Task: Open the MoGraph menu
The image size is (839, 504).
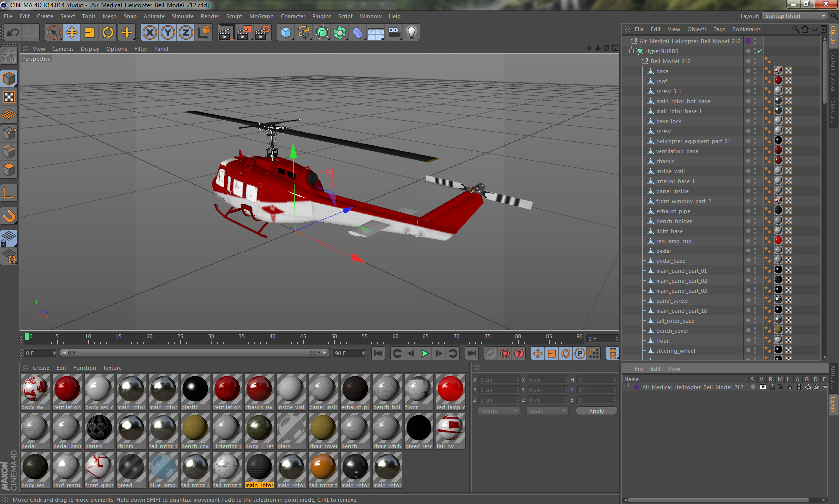Action: (261, 16)
